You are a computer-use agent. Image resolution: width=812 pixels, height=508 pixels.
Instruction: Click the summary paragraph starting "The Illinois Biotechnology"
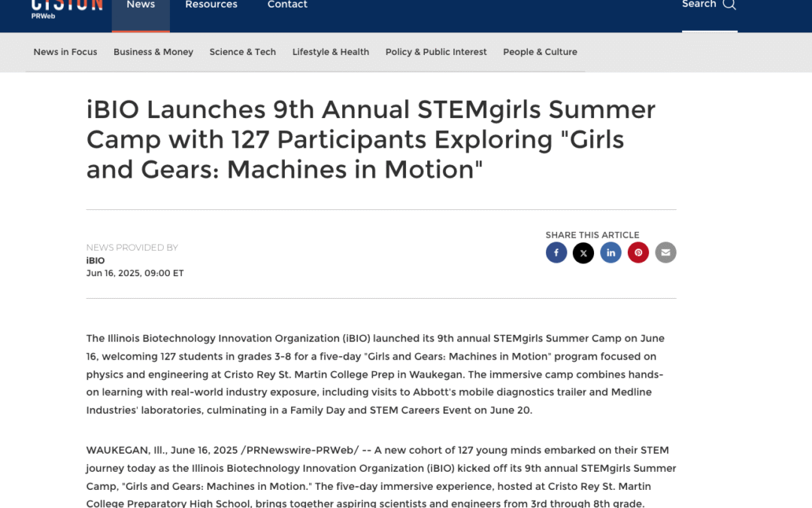375,374
